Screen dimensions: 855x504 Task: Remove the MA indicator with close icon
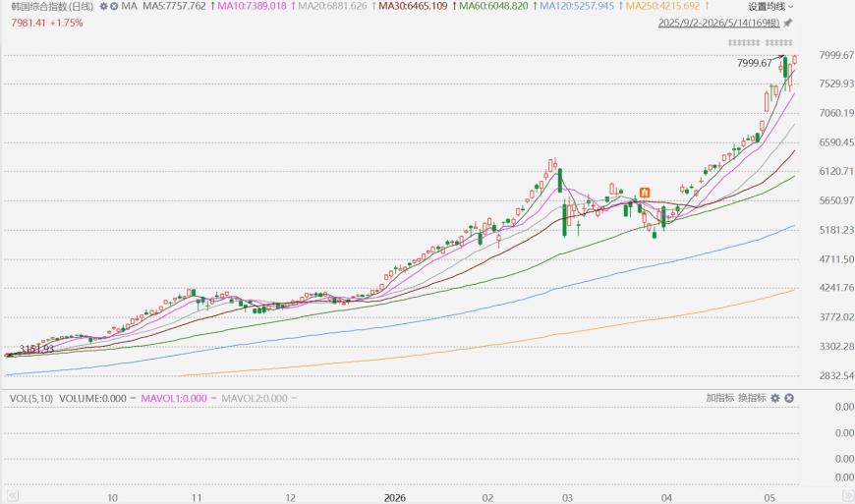pos(114,7)
